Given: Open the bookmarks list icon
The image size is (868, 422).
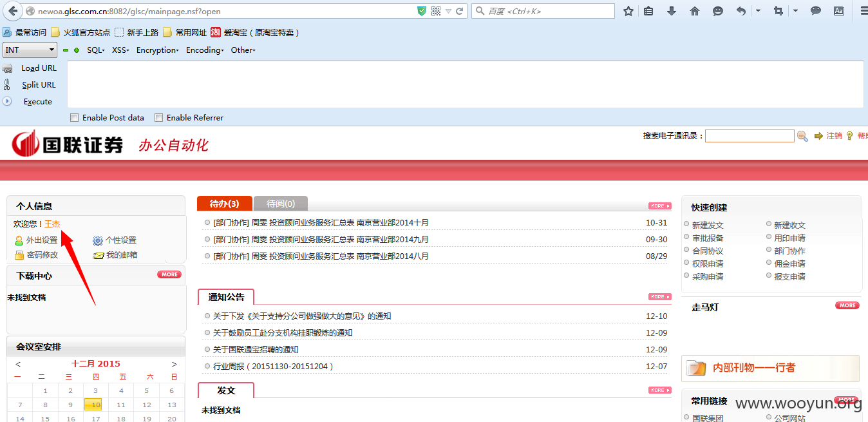Looking at the screenshot, I should pos(648,11).
